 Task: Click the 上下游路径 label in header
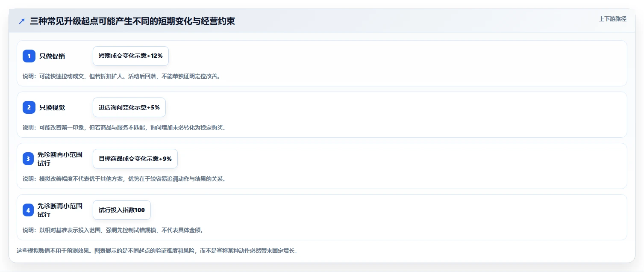click(612, 19)
